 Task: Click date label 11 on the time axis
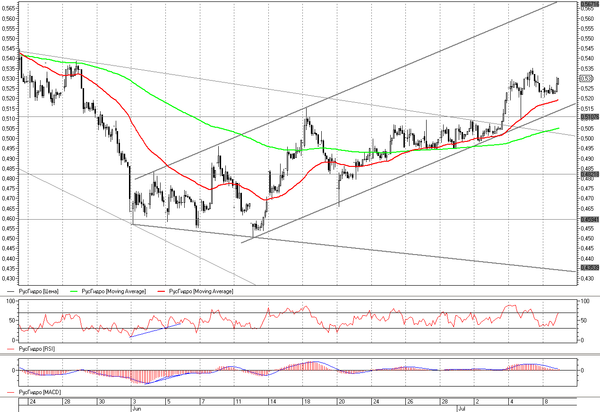(x=238, y=402)
